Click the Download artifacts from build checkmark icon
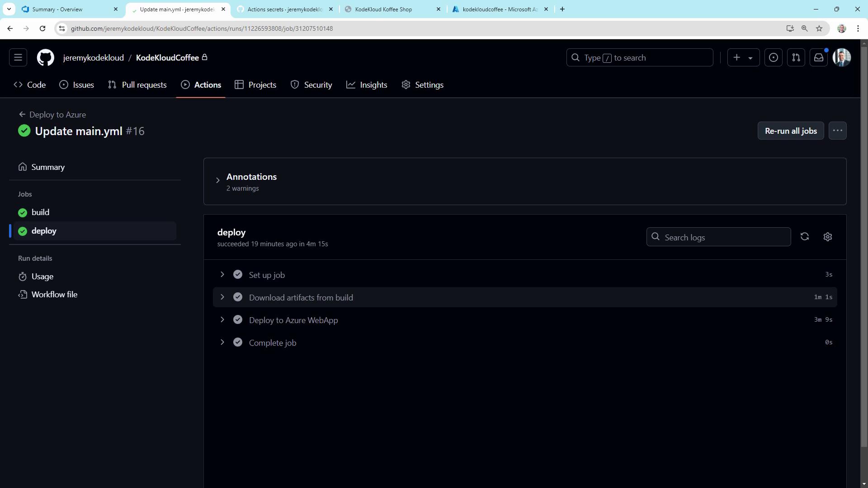868x488 pixels. (238, 297)
